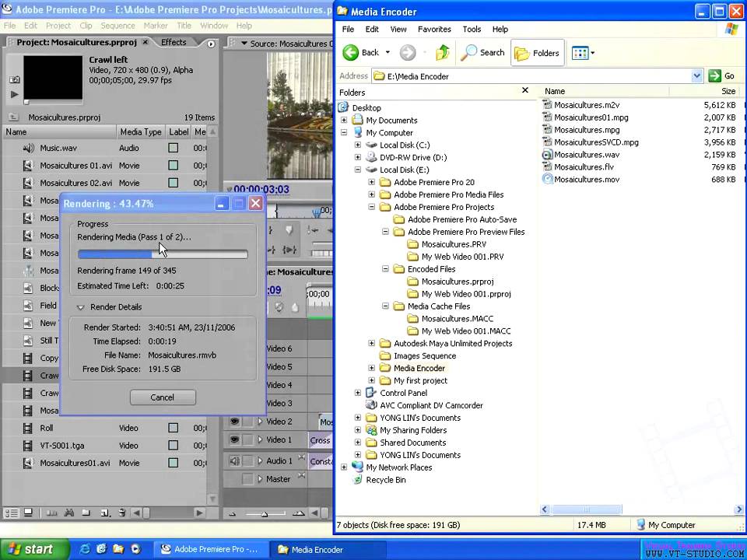Click New Bin folder icon in Project panel
This screenshot has height=560, width=747.
(x=86, y=513)
